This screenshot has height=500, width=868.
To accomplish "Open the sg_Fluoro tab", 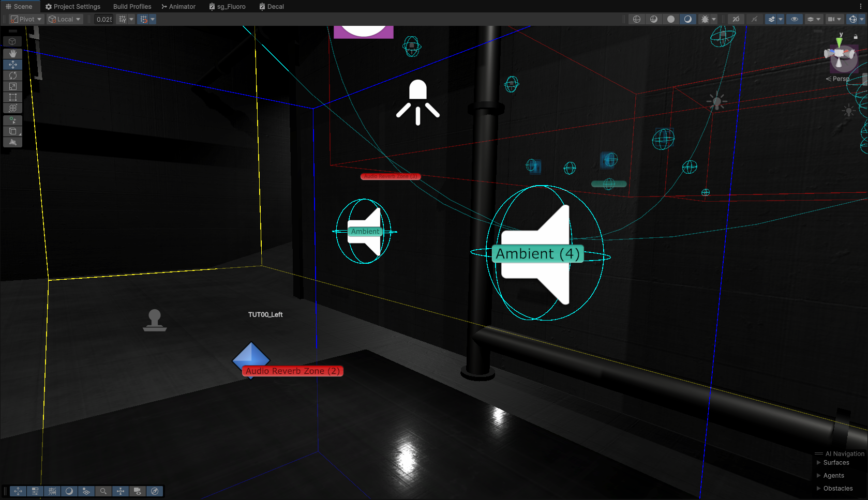I will [x=228, y=6].
